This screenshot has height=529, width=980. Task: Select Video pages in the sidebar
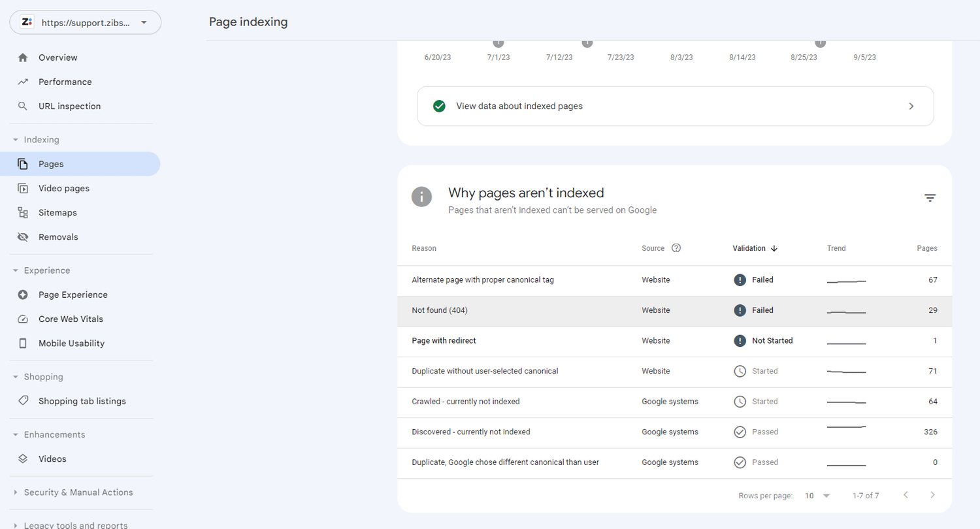[63, 188]
